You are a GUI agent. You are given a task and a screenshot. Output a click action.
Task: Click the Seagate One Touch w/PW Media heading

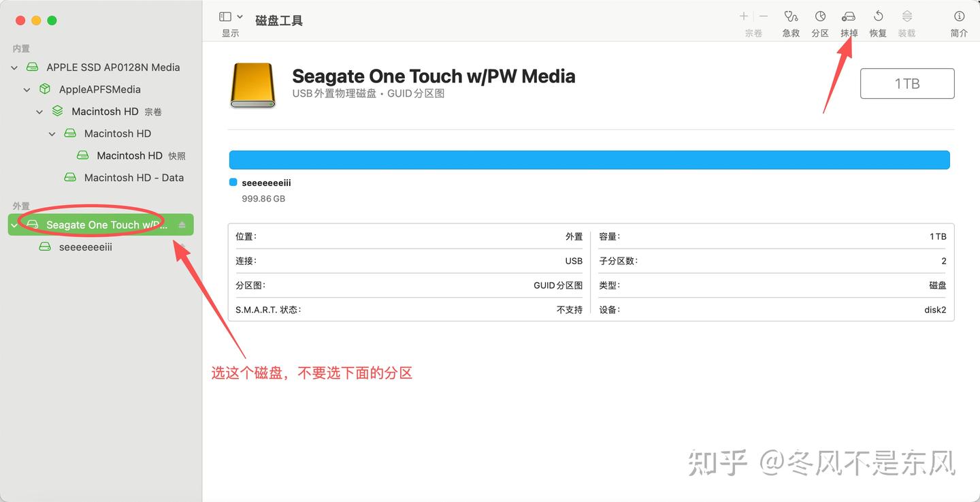pyautogui.click(x=434, y=76)
